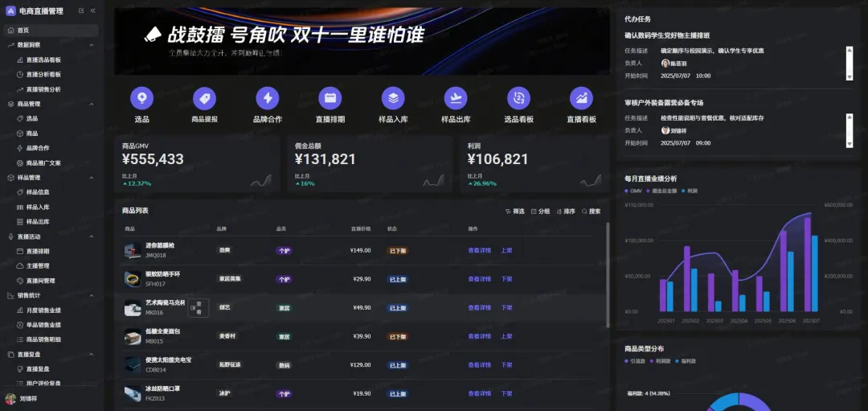Viewport: 868px width, 411px height.
Task: Collapse the 数据洞察 sidebar section
Action: 92,45
